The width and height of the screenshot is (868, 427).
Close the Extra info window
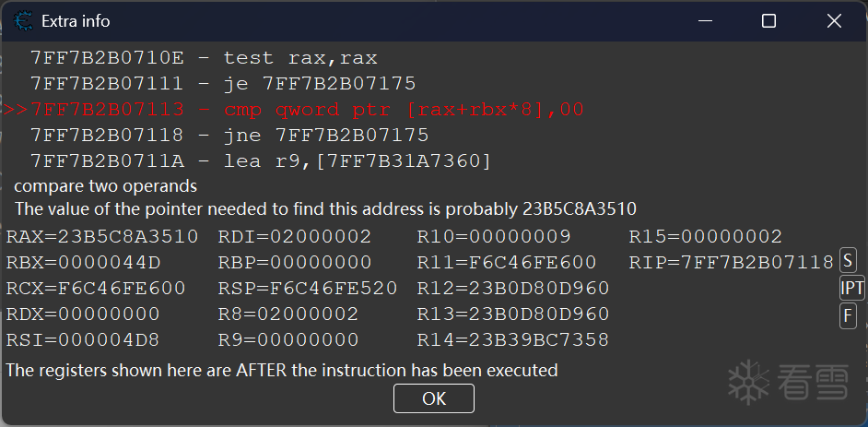(x=834, y=20)
